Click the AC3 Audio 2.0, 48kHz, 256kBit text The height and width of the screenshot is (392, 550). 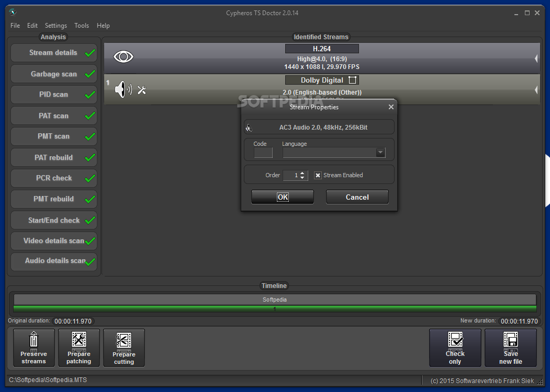(x=323, y=128)
